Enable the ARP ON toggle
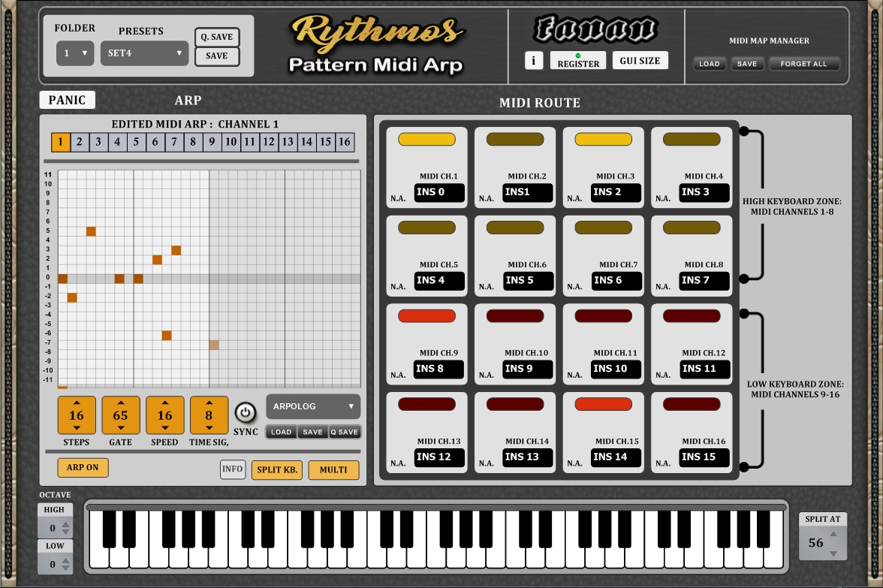Image resolution: width=883 pixels, height=588 pixels. [x=83, y=467]
